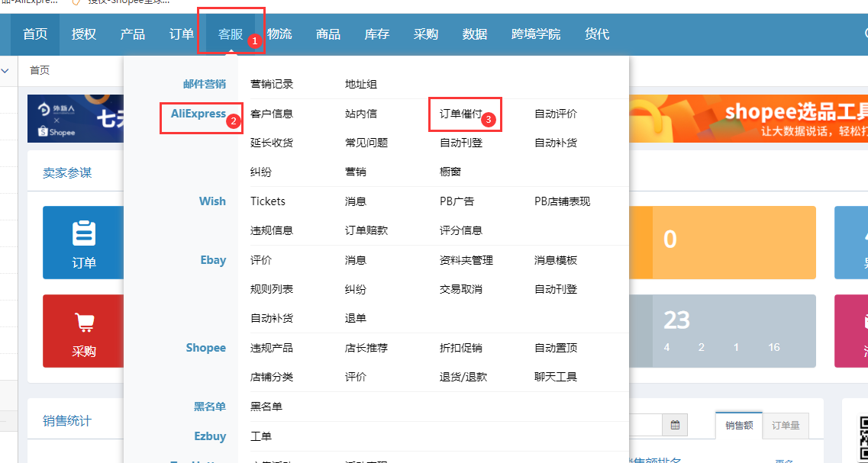
Task: Open Wish 违规信息
Action: (x=271, y=230)
